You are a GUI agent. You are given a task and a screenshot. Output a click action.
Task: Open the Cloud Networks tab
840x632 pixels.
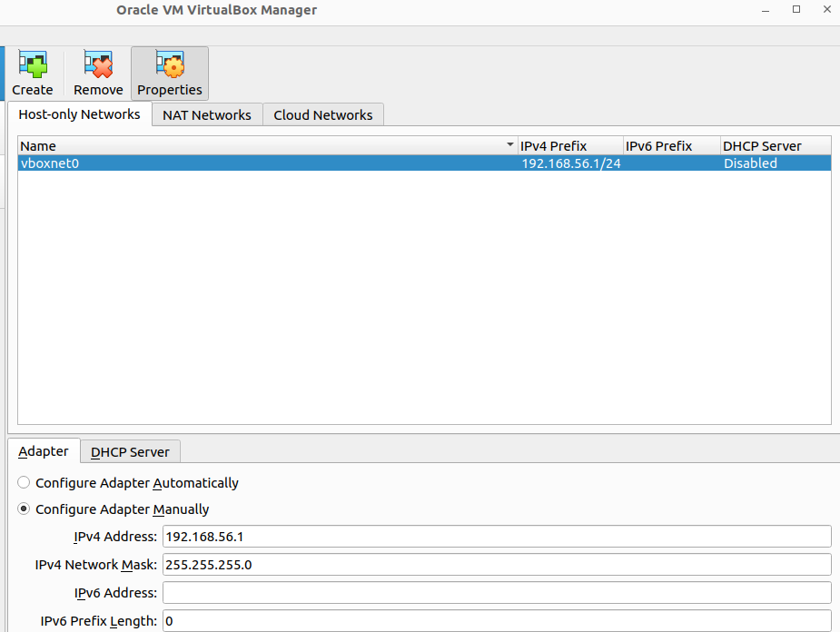click(323, 115)
